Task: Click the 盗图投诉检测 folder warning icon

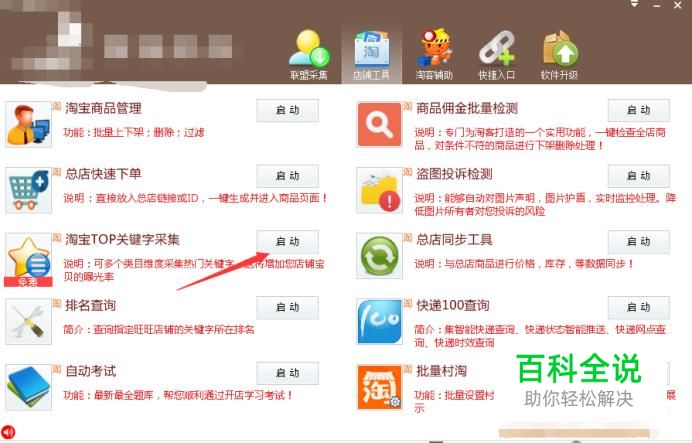Action: (x=380, y=190)
